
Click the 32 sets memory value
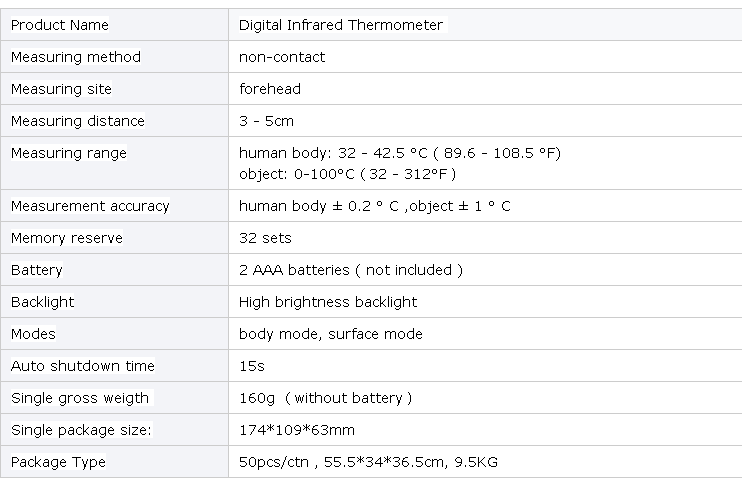(x=265, y=238)
